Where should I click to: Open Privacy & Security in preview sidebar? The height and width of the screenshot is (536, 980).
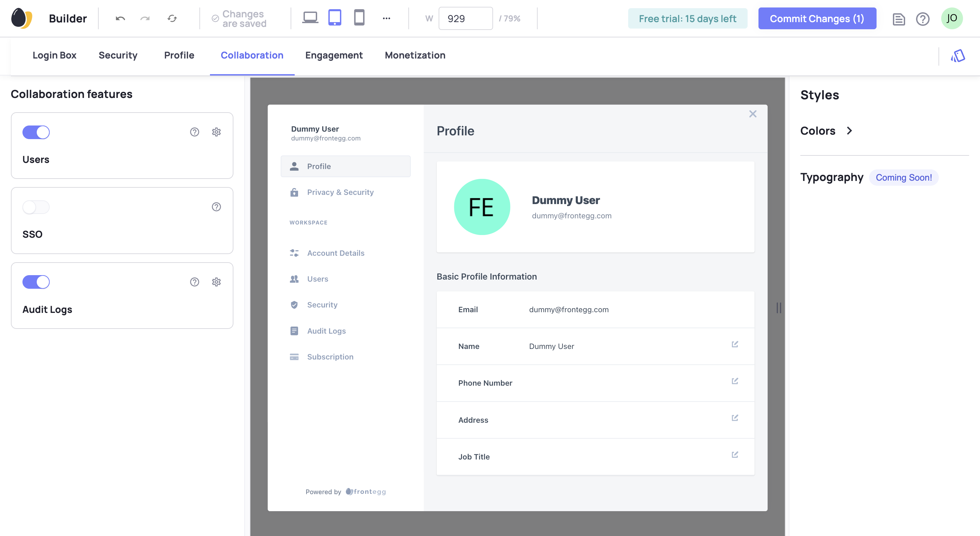(x=340, y=192)
